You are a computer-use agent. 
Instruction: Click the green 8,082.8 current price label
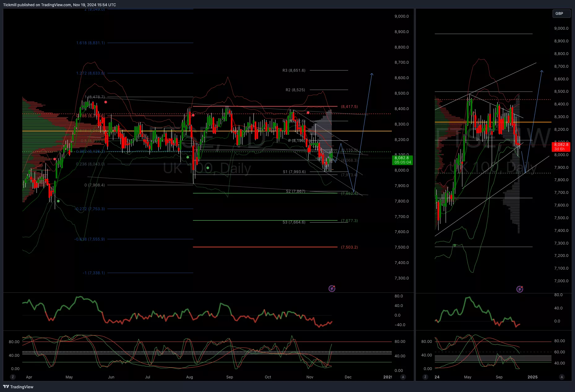[402, 160]
